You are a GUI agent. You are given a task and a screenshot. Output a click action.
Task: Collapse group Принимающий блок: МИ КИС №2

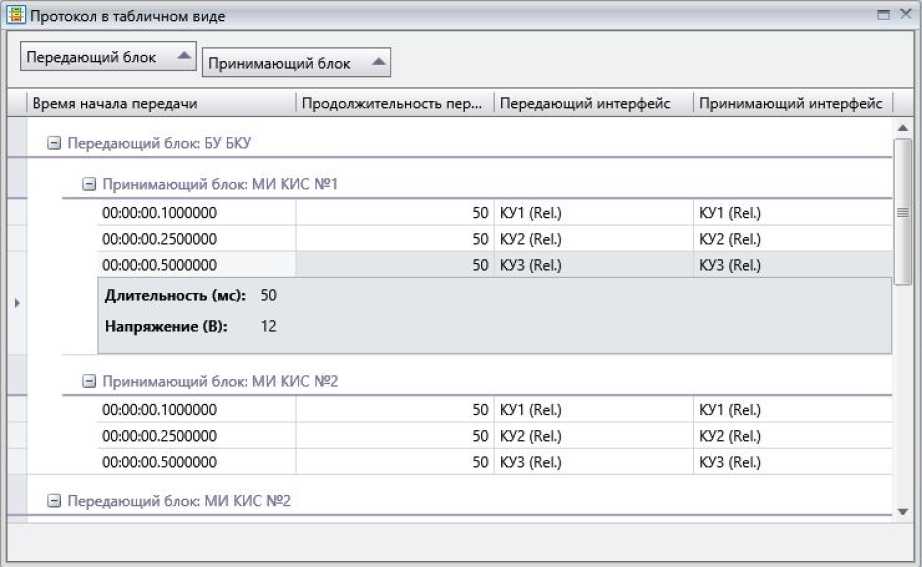pos(89,382)
